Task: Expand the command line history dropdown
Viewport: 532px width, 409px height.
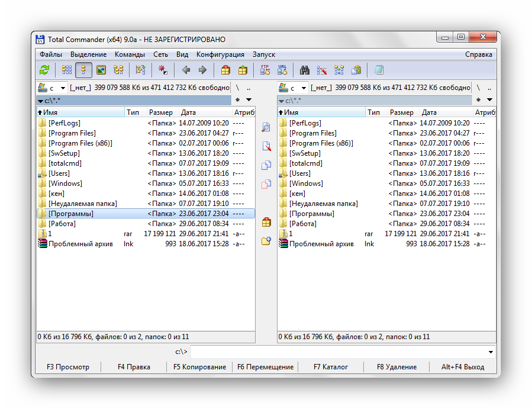Action: pos(491,352)
